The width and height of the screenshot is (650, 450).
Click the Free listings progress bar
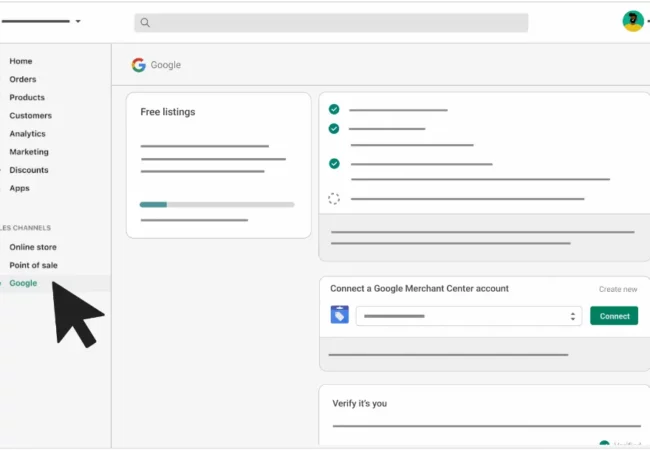coord(217,205)
